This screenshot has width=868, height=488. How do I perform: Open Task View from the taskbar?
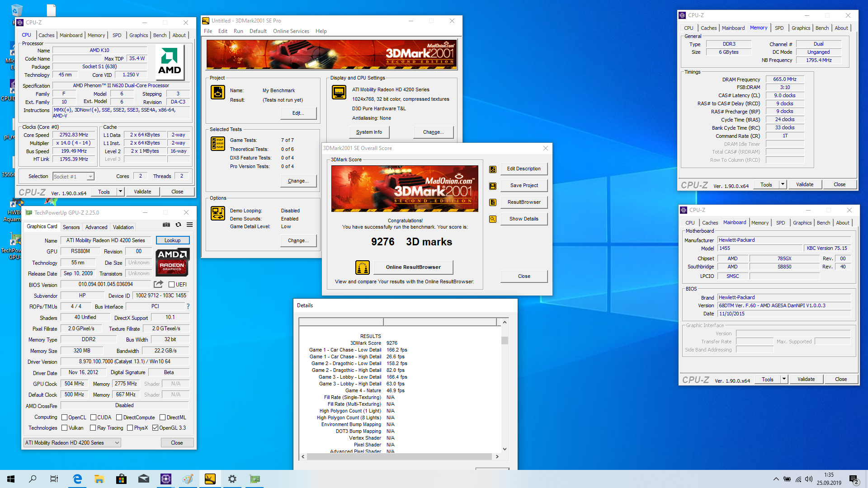tap(54, 479)
